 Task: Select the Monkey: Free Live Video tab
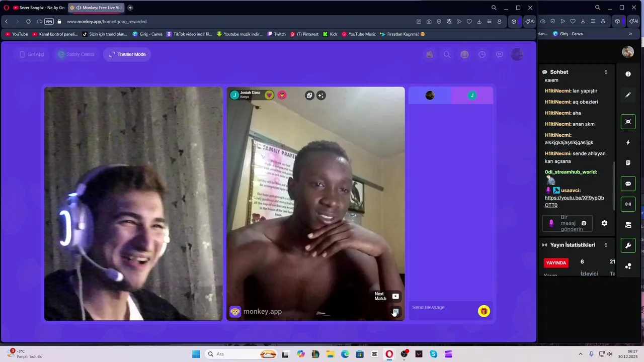point(95,8)
